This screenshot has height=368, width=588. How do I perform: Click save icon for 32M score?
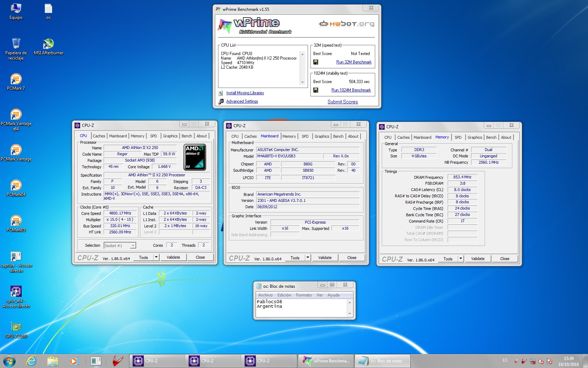(316, 62)
